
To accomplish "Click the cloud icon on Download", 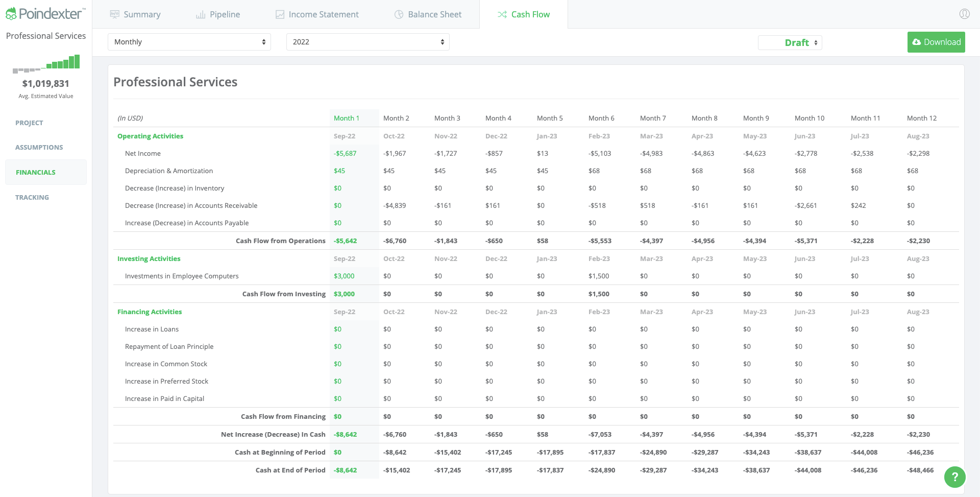I will (917, 42).
